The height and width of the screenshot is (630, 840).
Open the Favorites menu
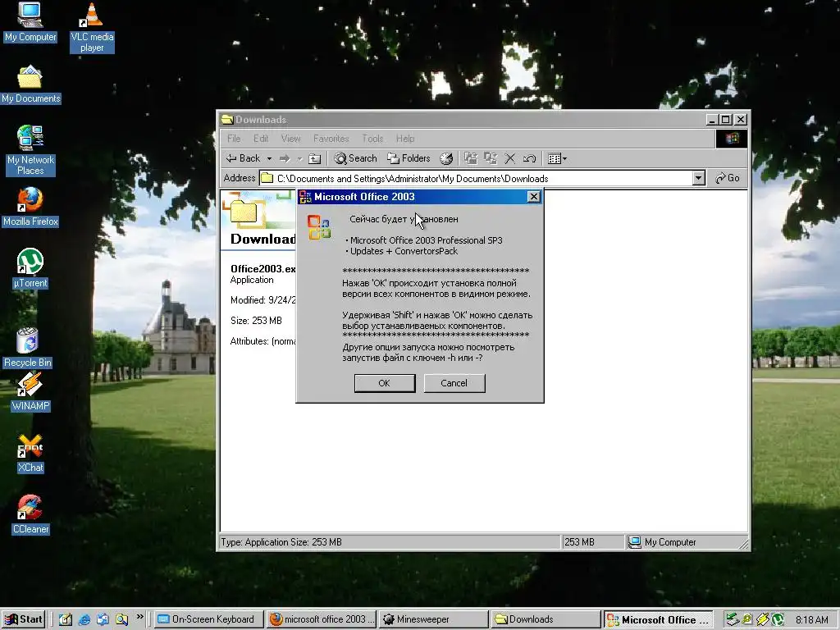pos(331,139)
